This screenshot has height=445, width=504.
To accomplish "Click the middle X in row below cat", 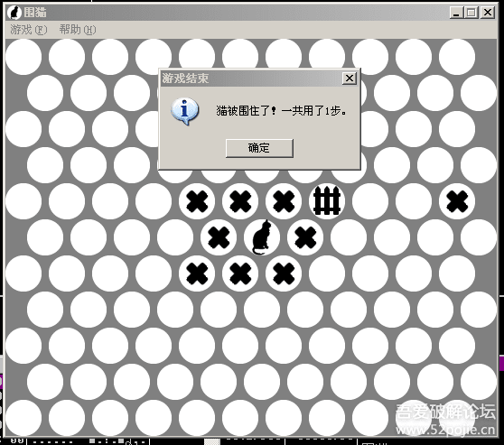I will (x=240, y=273).
